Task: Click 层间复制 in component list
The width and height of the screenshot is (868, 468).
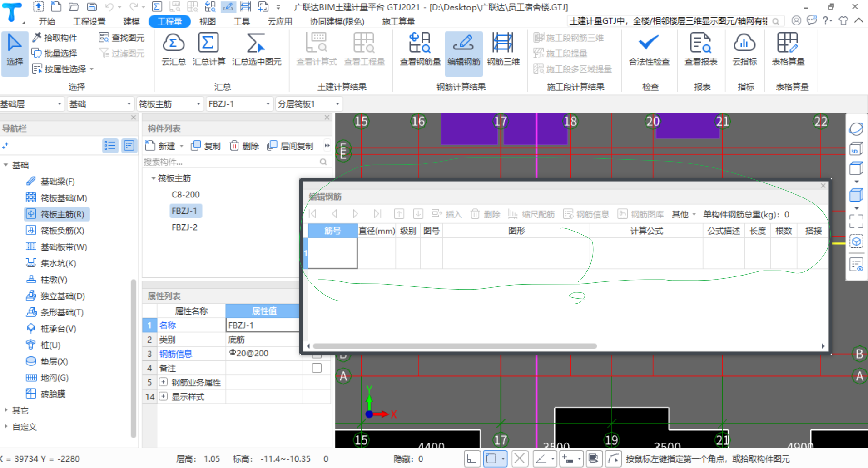Action: click(290, 146)
